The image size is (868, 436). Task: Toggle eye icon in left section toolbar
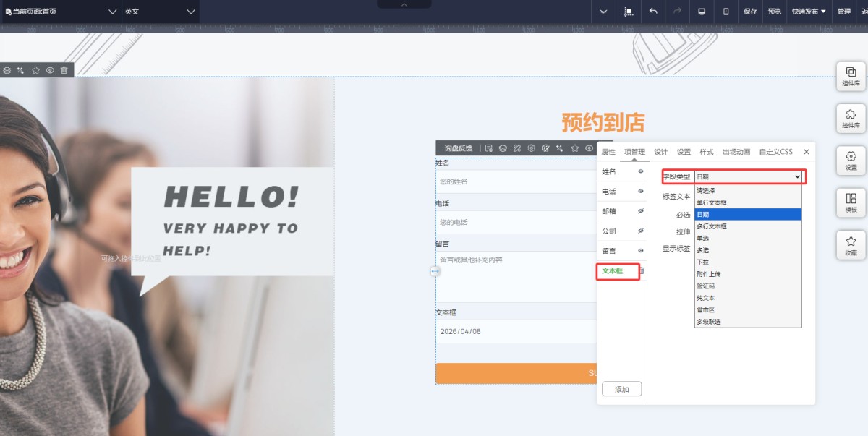[50, 70]
